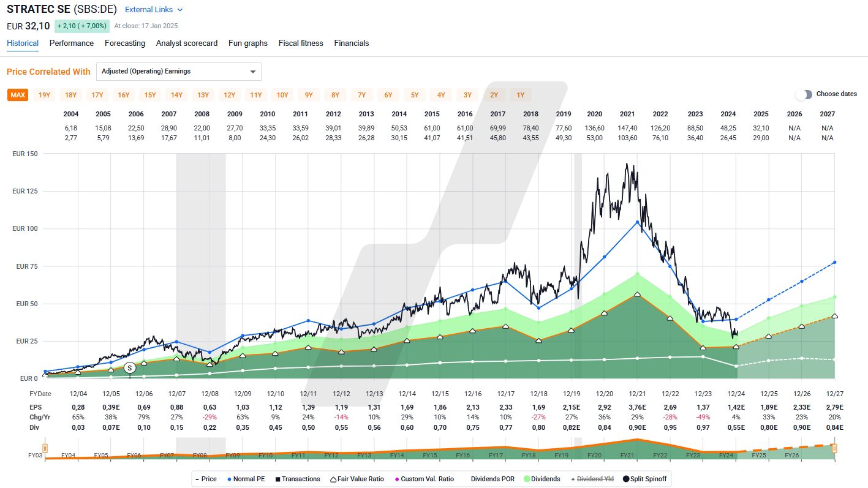Toggle the Fair Value Ratio legend item
Screen dimensions: 868x488
[x=357, y=479]
